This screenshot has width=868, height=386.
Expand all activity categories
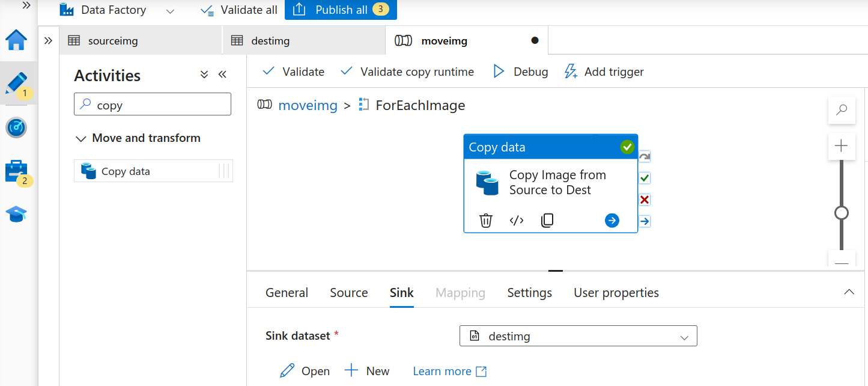tap(204, 75)
